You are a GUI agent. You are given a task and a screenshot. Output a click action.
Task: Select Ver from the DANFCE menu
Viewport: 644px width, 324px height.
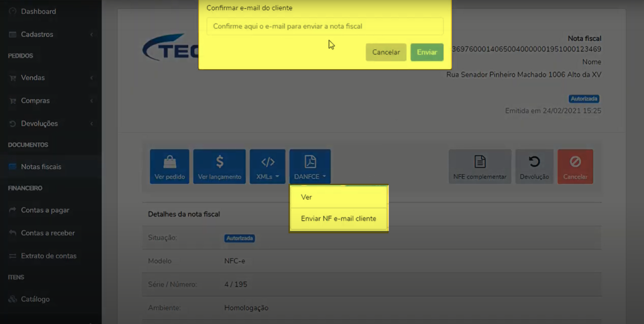coord(339,197)
